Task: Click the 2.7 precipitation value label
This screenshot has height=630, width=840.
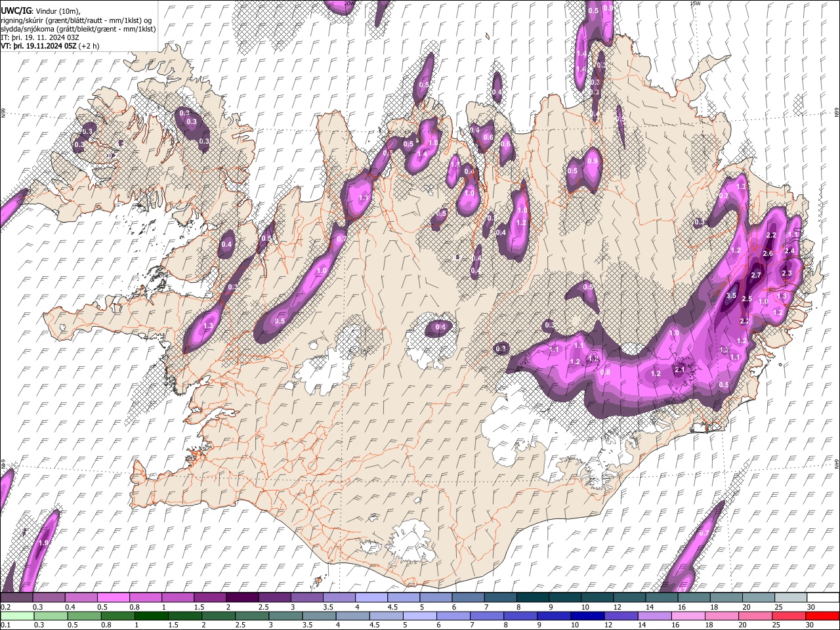Action: point(756,275)
